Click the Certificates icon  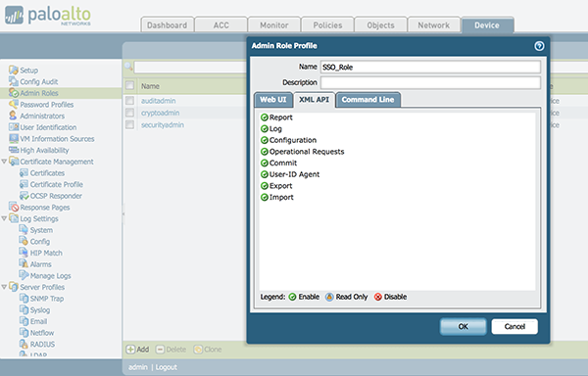24,172
